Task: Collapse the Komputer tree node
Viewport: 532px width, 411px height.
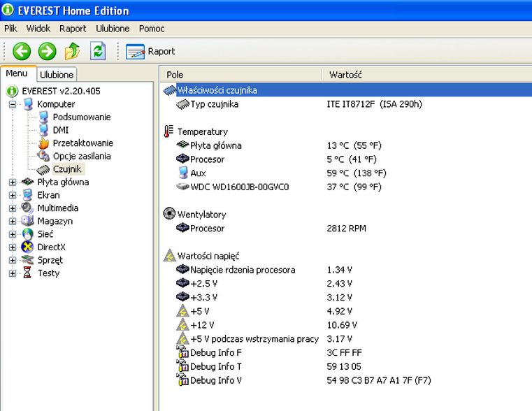Action: 13,104
